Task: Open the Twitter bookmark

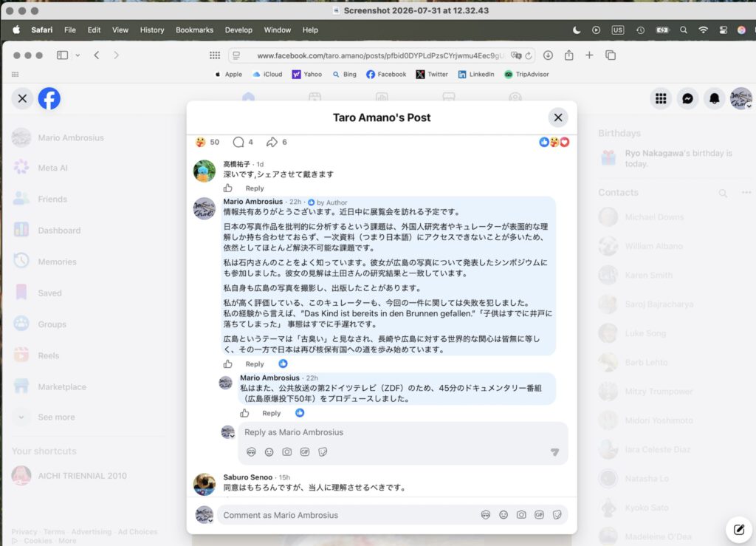Action: click(432, 75)
